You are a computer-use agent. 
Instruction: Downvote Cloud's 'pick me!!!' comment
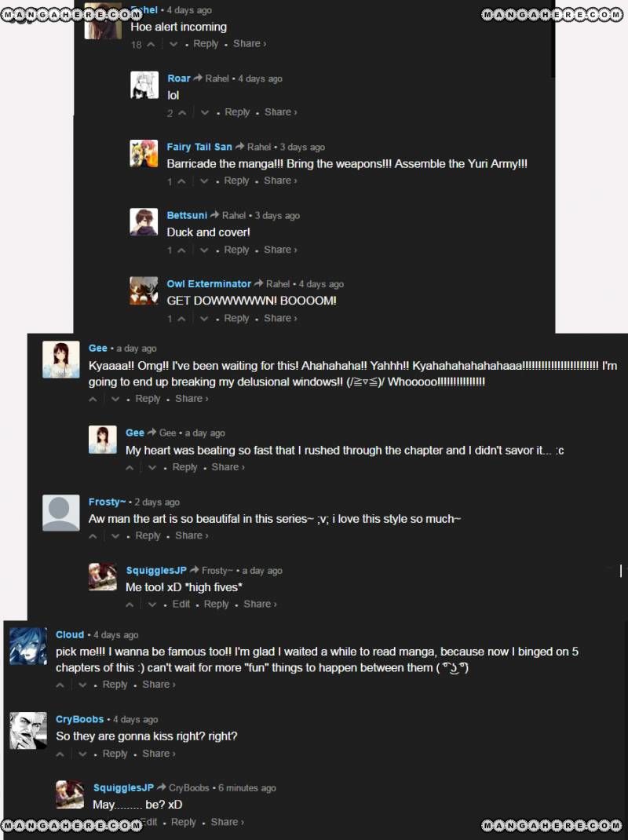(x=82, y=685)
